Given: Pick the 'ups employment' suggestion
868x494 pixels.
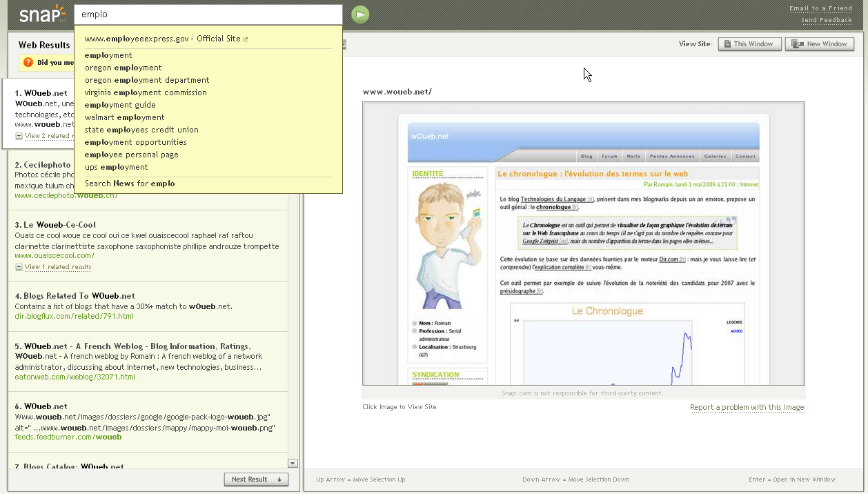Looking at the screenshot, I should [117, 167].
